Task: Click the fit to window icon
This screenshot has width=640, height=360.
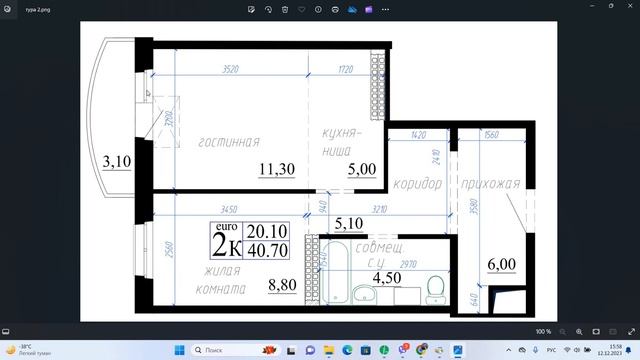Action: 596,331
